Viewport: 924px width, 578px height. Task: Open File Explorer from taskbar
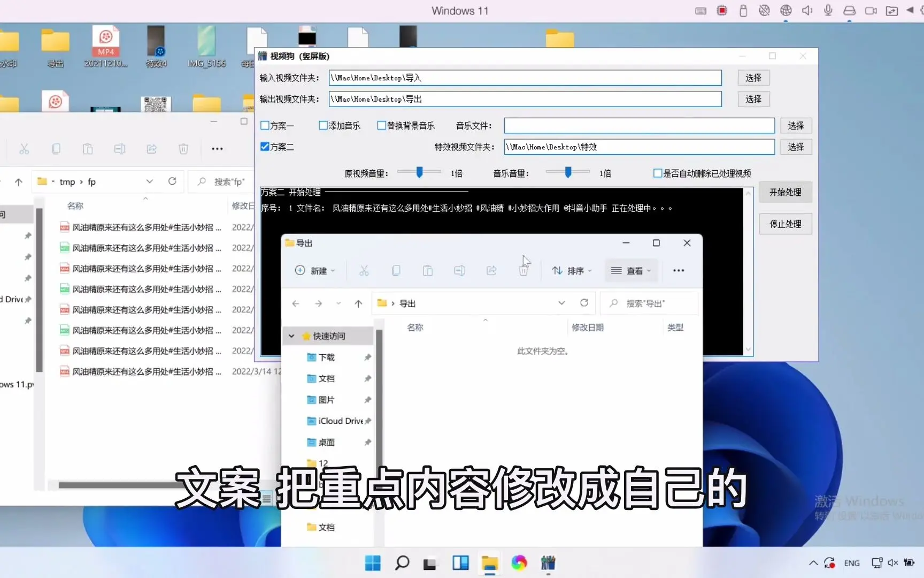coord(489,563)
